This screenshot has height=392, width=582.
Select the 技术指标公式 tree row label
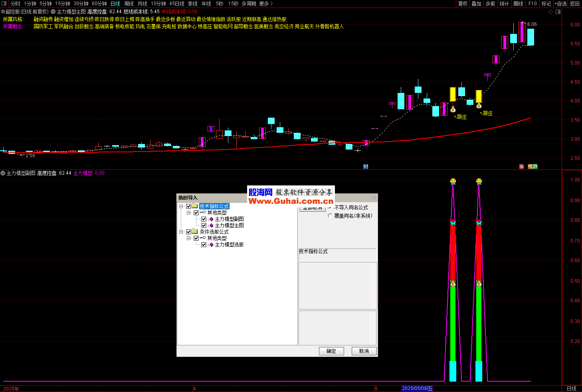(214, 206)
